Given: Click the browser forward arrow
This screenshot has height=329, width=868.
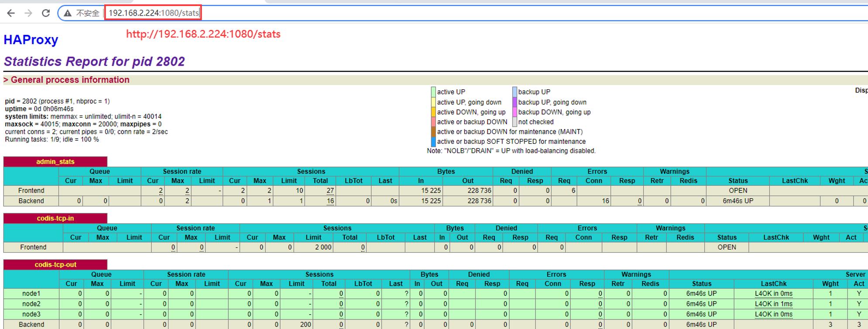Looking at the screenshot, I should 28,13.
